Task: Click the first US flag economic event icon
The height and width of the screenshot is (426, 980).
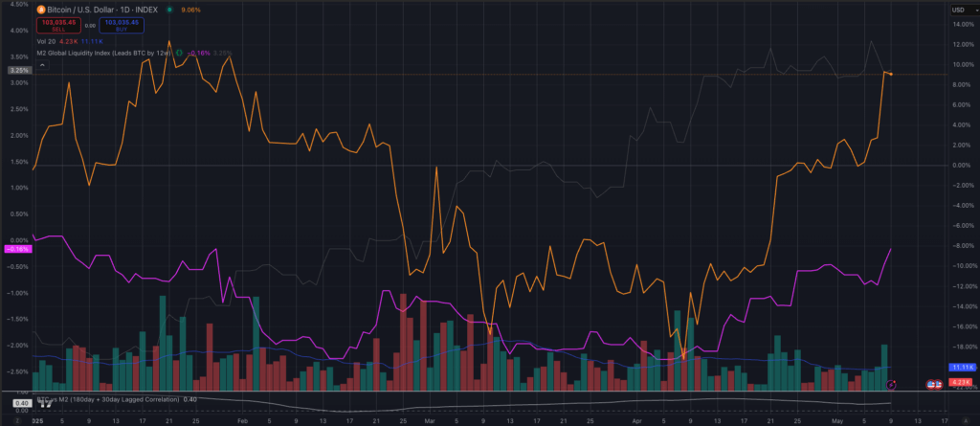Action: [930, 385]
